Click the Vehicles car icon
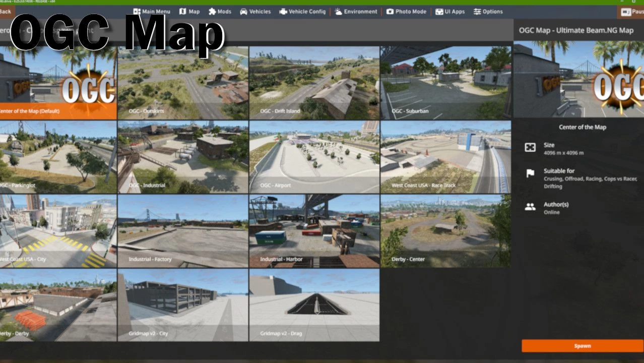This screenshot has width=644, height=363. (x=243, y=12)
